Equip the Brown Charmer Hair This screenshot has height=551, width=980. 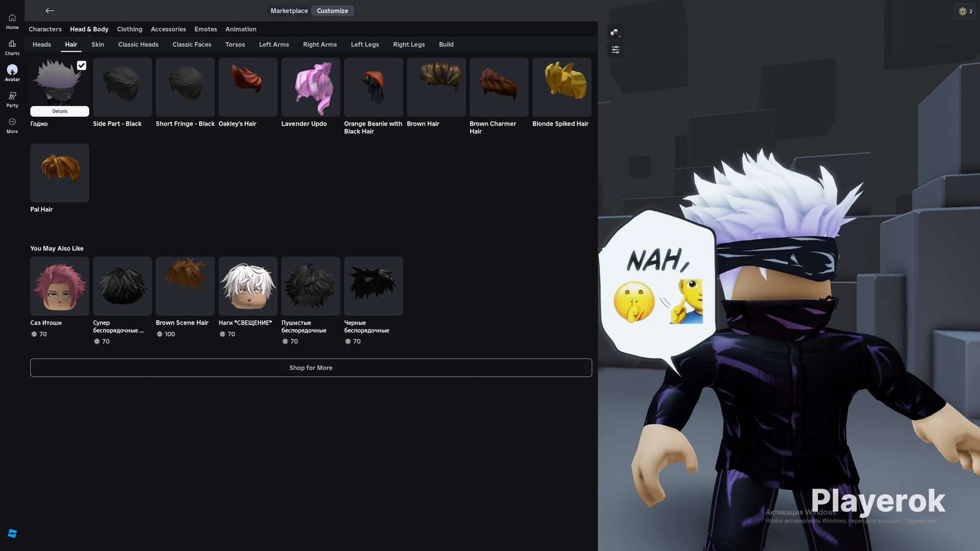pos(499,87)
